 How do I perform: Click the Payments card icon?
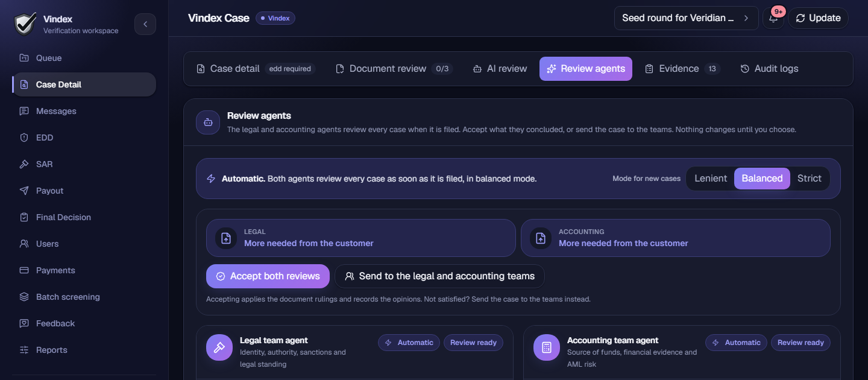[24, 270]
